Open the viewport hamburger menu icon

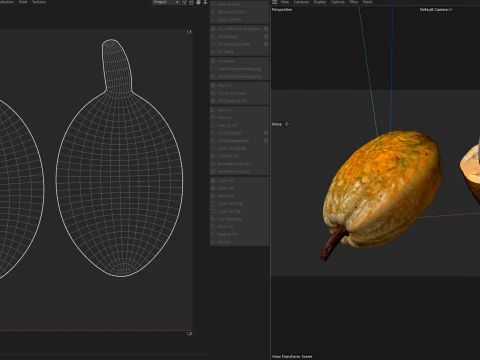pos(275,2)
